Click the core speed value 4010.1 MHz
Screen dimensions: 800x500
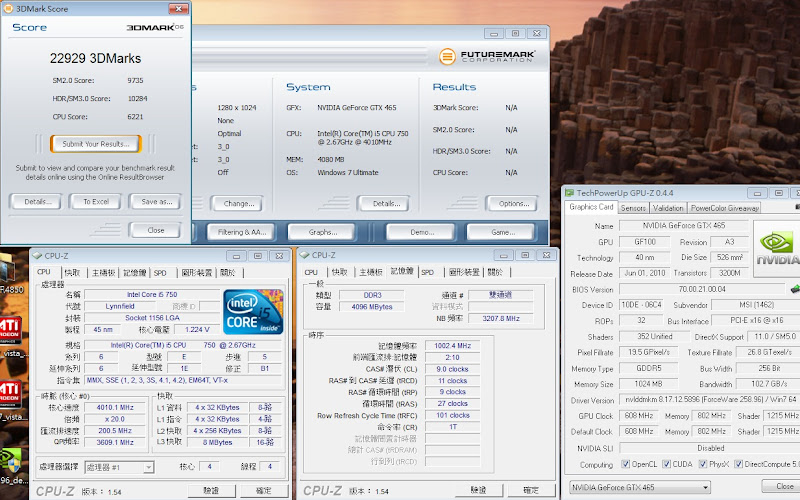[115, 407]
